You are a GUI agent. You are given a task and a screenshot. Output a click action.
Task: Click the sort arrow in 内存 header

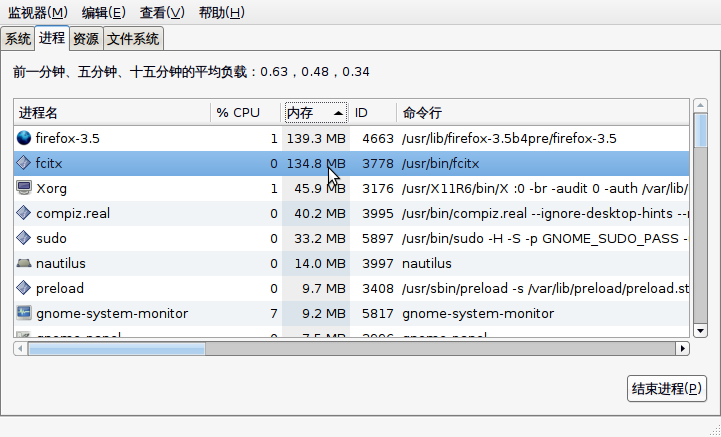pos(338,113)
